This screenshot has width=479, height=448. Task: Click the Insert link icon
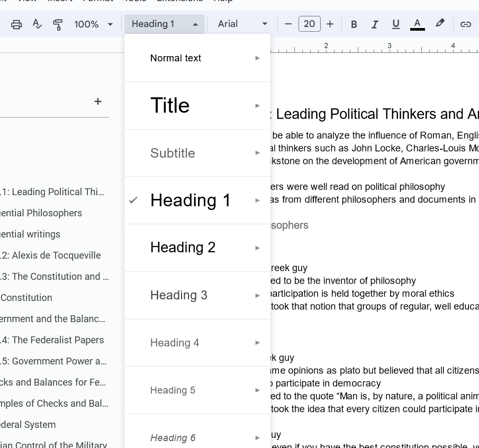(465, 24)
